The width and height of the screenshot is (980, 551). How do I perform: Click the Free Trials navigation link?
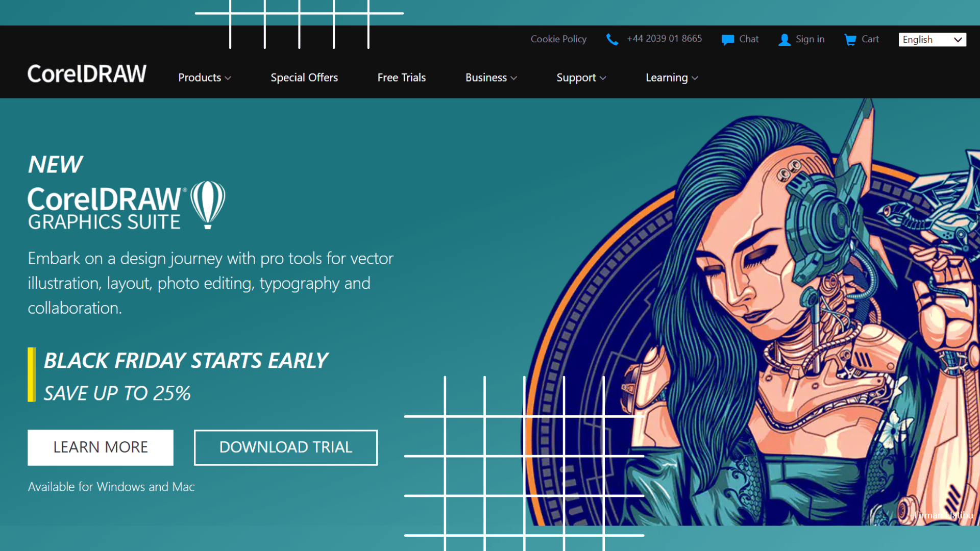pyautogui.click(x=401, y=78)
